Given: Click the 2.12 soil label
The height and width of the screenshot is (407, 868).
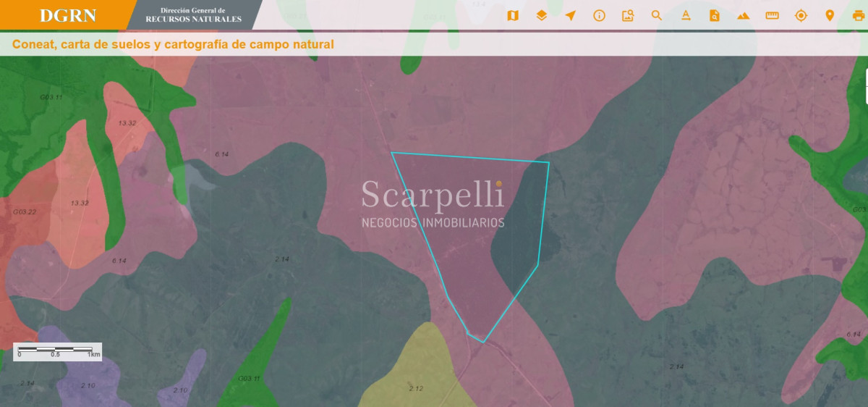Looking at the screenshot, I should (416, 389).
